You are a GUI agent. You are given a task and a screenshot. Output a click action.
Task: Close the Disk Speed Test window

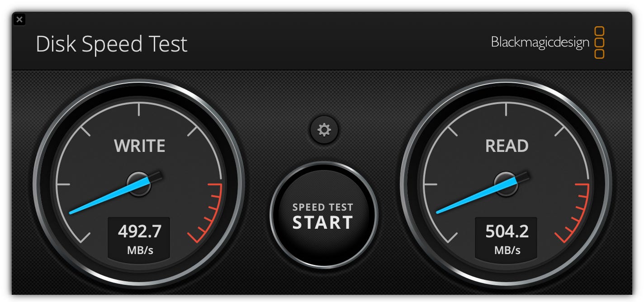pyautogui.click(x=19, y=19)
